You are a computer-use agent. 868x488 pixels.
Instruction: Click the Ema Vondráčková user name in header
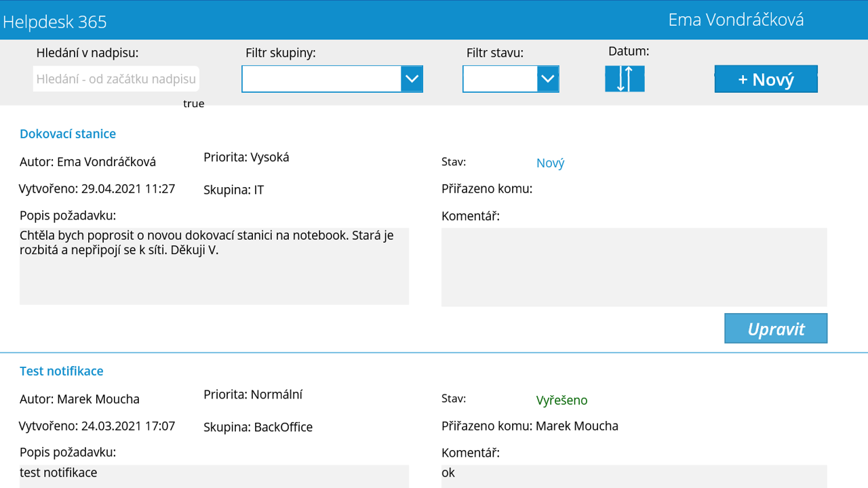click(736, 19)
